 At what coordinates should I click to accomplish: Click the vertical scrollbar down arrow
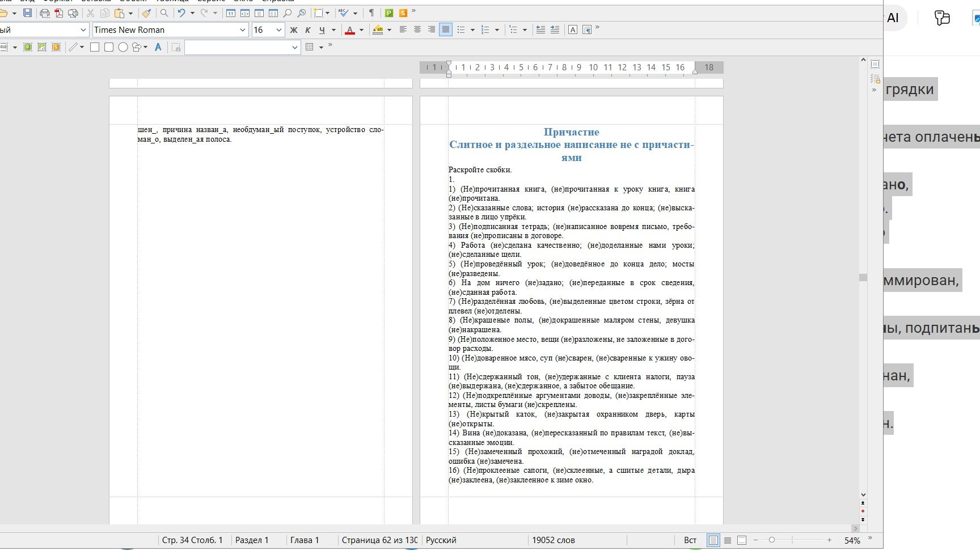[x=863, y=495]
